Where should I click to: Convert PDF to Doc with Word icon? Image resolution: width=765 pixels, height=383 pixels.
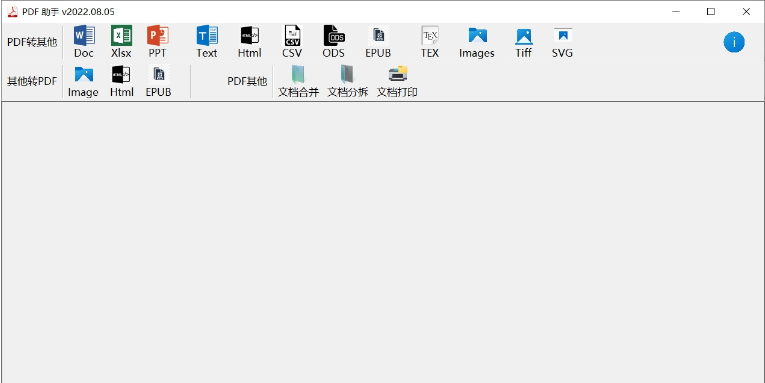pos(84,42)
